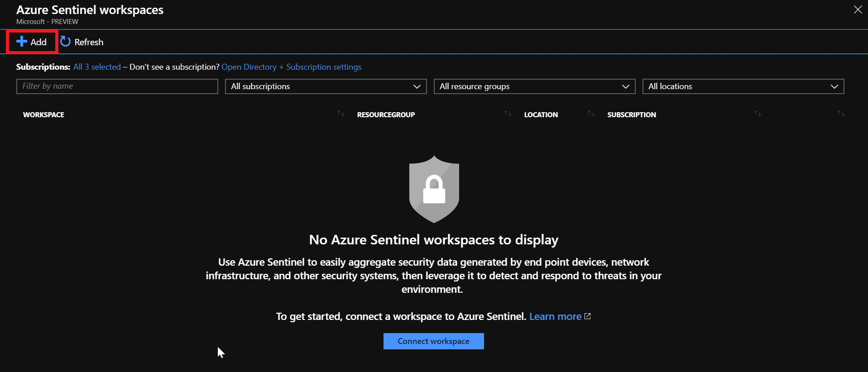Toggle the Location column sort arrows
868x372 pixels.
tap(591, 114)
